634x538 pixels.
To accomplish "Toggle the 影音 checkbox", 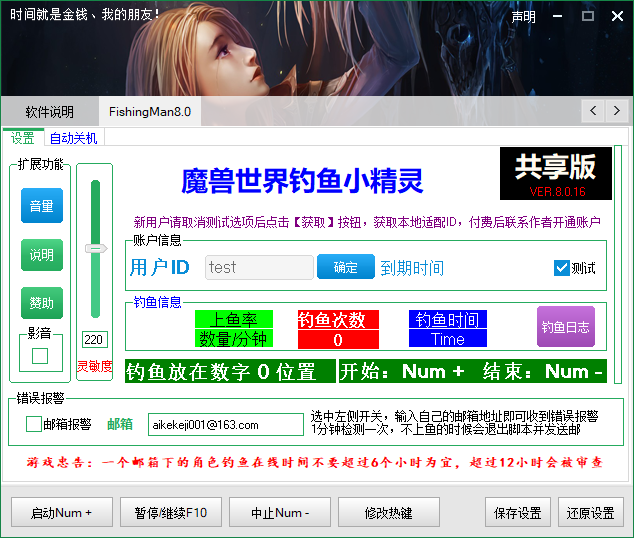I will point(40,356).
